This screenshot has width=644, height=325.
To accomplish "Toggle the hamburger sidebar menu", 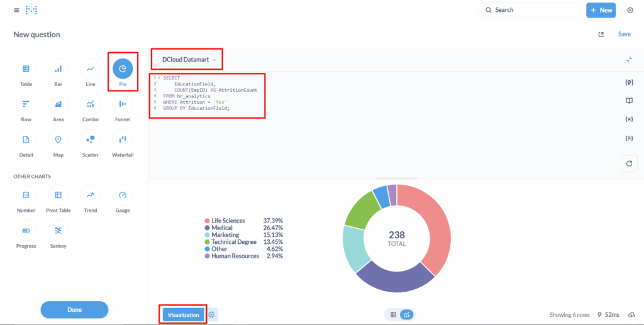I will [16, 10].
